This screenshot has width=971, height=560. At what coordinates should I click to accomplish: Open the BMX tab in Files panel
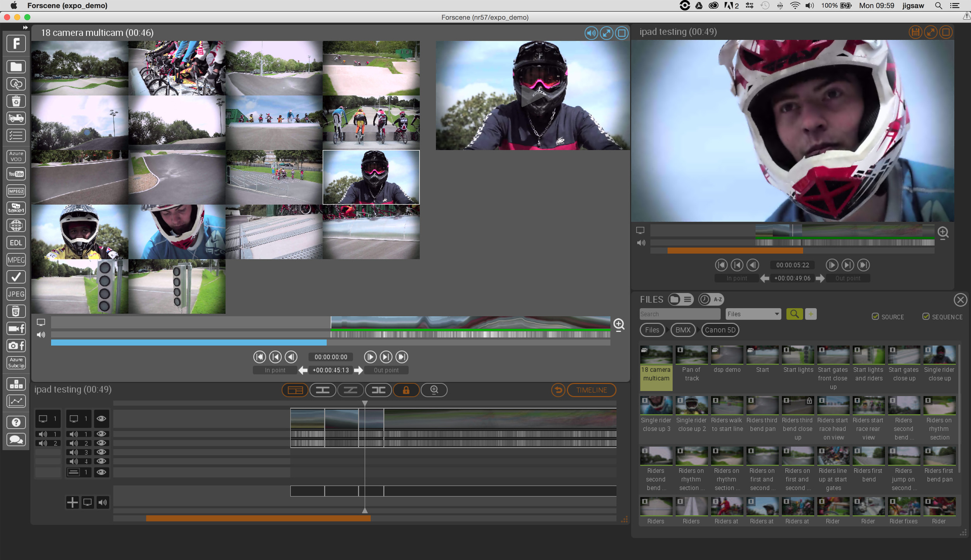[682, 330]
